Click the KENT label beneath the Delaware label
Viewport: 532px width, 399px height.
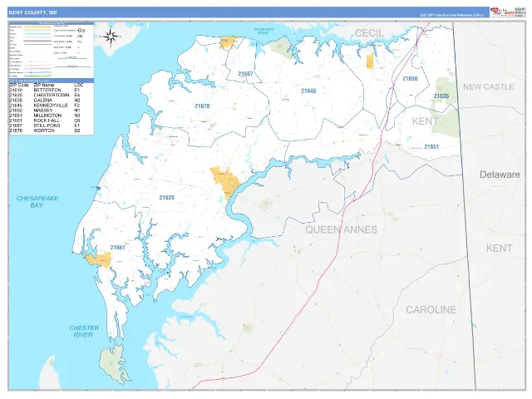[499, 248]
